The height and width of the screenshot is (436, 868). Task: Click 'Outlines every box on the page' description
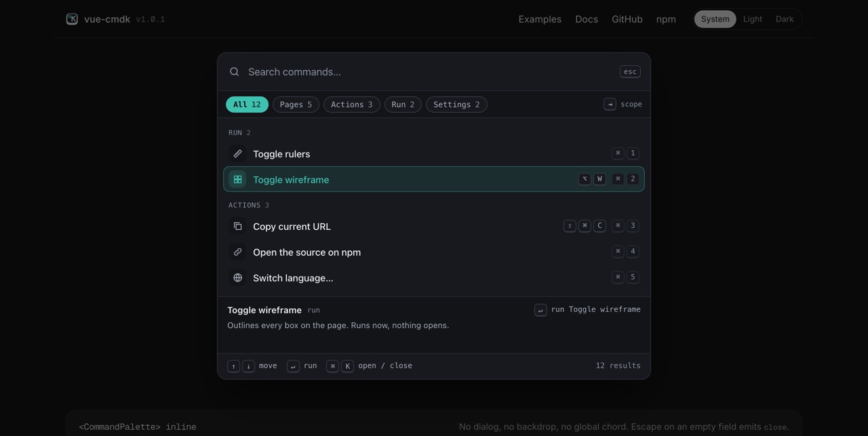point(338,325)
